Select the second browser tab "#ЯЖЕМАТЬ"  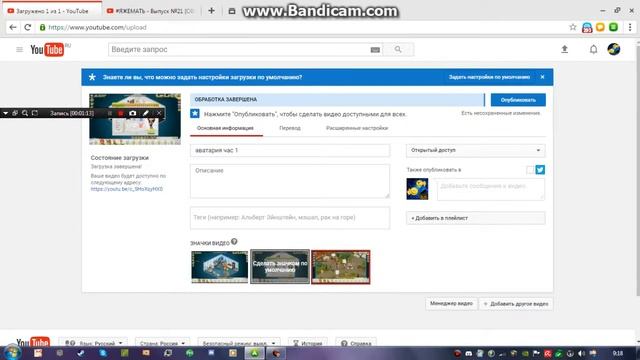[x=150, y=11]
